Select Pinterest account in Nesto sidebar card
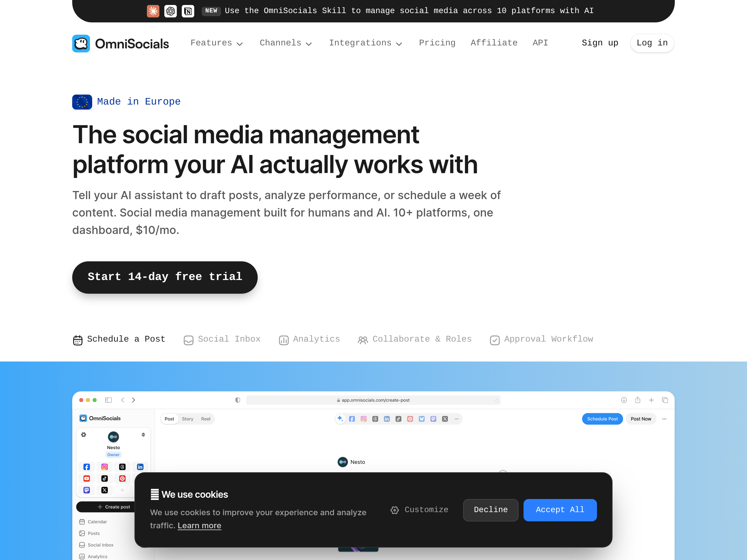The height and width of the screenshot is (560, 747). pos(122,478)
